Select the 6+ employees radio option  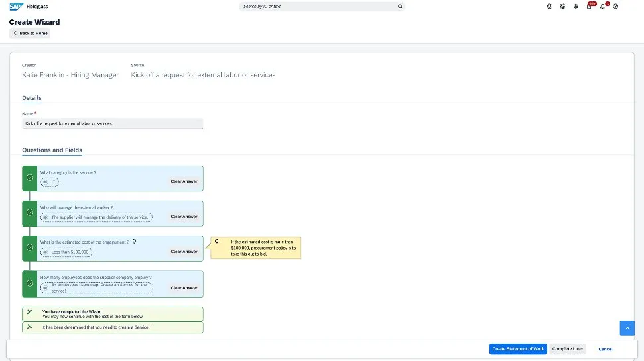click(x=46, y=287)
